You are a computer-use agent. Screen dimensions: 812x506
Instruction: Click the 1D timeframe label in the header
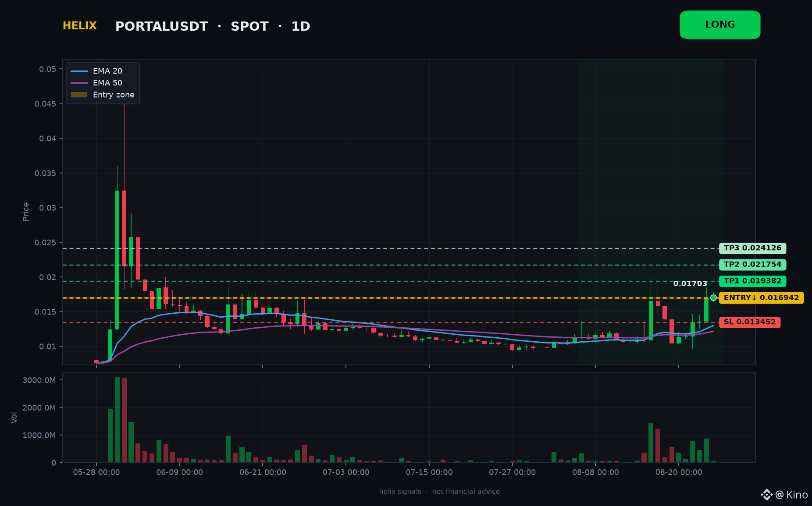tap(301, 26)
